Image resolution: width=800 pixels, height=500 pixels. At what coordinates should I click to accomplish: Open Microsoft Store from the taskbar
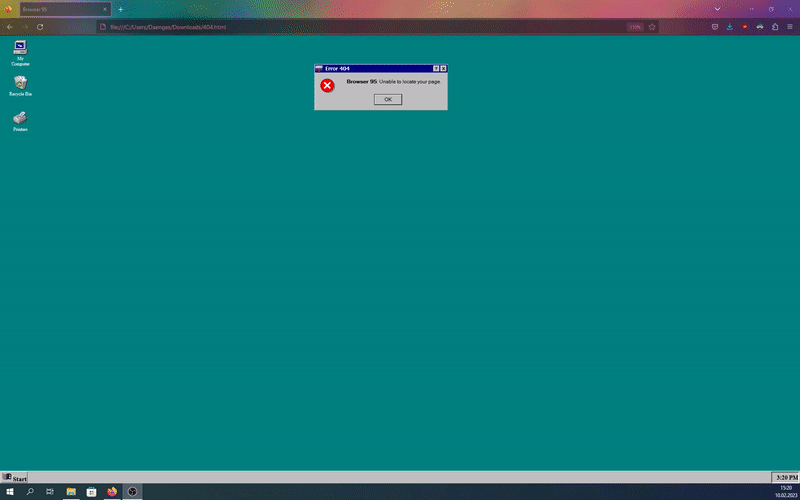click(92, 492)
